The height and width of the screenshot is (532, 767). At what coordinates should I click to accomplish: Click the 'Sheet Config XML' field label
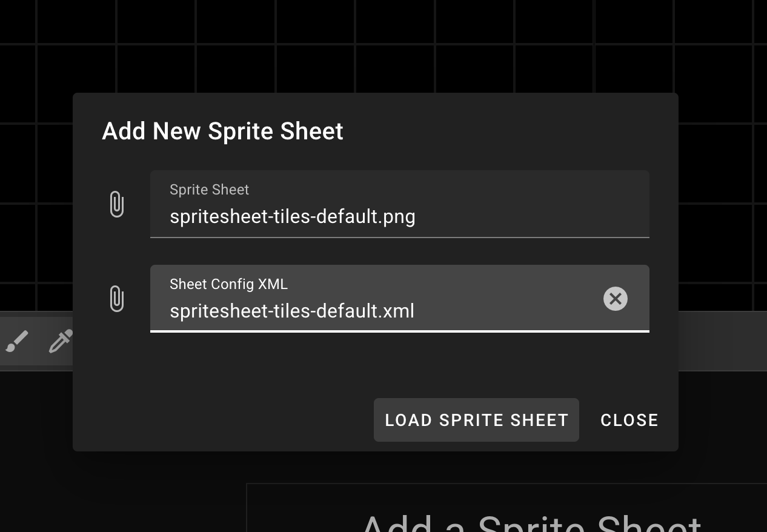(228, 284)
